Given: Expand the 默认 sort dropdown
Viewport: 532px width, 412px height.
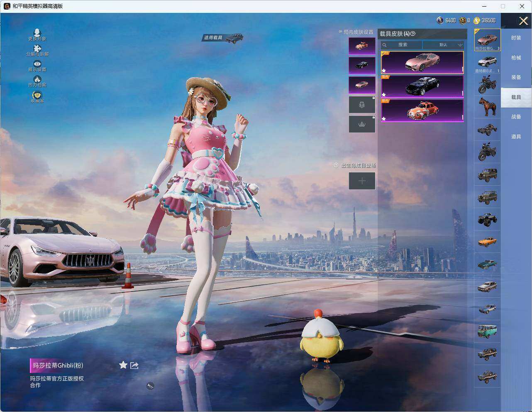Looking at the screenshot, I should [443, 45].
